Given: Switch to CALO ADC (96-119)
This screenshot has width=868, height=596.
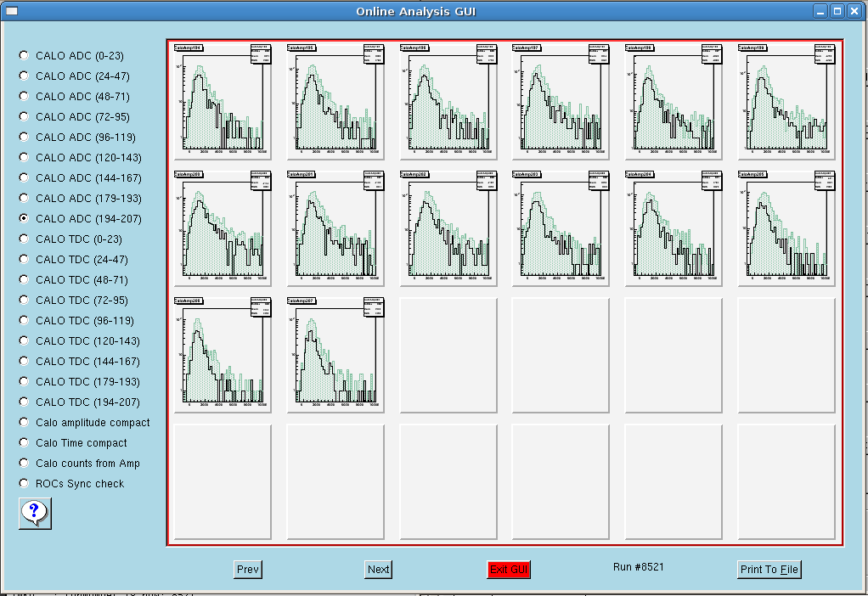Looking at the screenshot, I should (x=24, y=137).
